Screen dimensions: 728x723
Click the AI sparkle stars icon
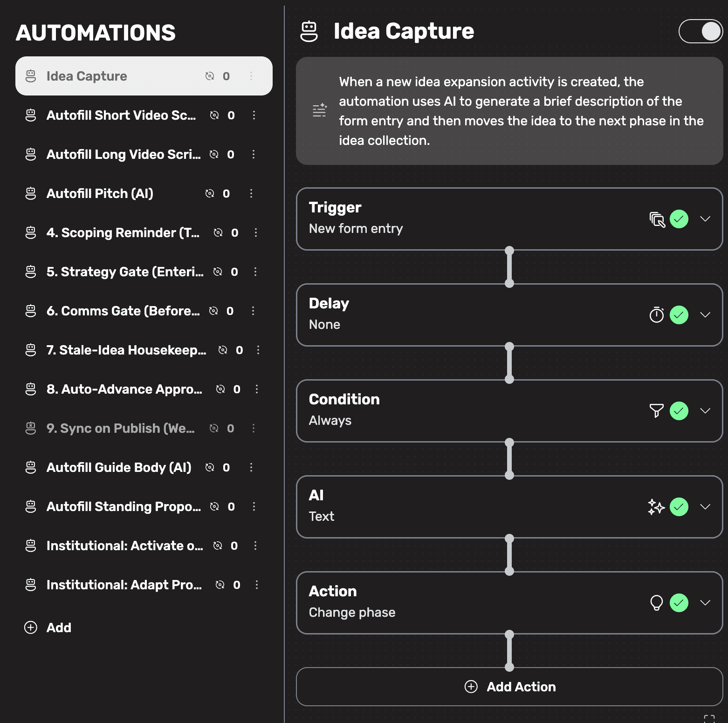(656, 507)
